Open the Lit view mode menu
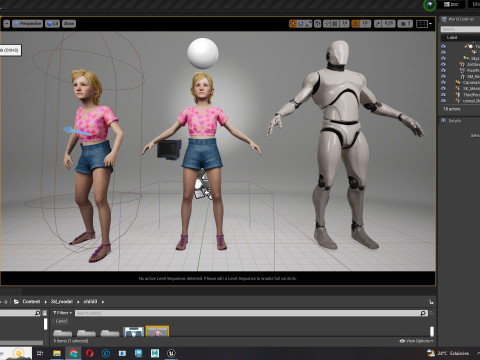The height and width of the screenshot is (360, 480). (x=52, y=24)
